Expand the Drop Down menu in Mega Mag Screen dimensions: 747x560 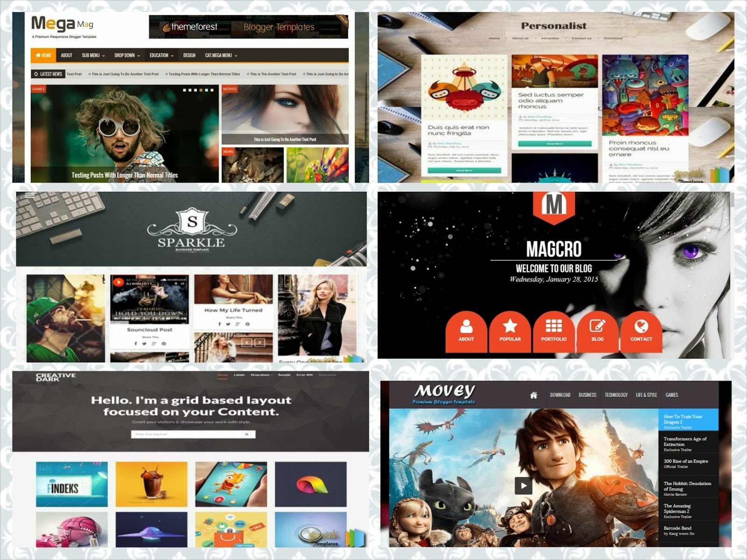pyautogui.click(x=127, y=55)
